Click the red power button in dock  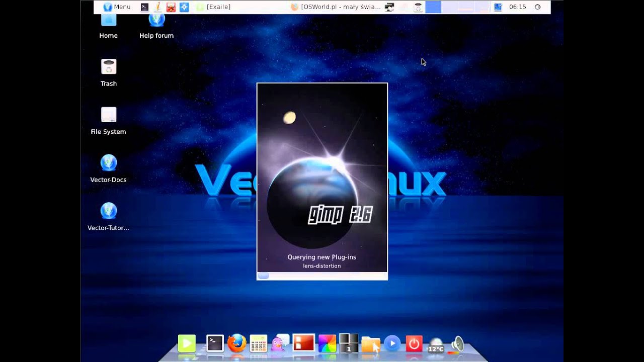pos(414,344)
